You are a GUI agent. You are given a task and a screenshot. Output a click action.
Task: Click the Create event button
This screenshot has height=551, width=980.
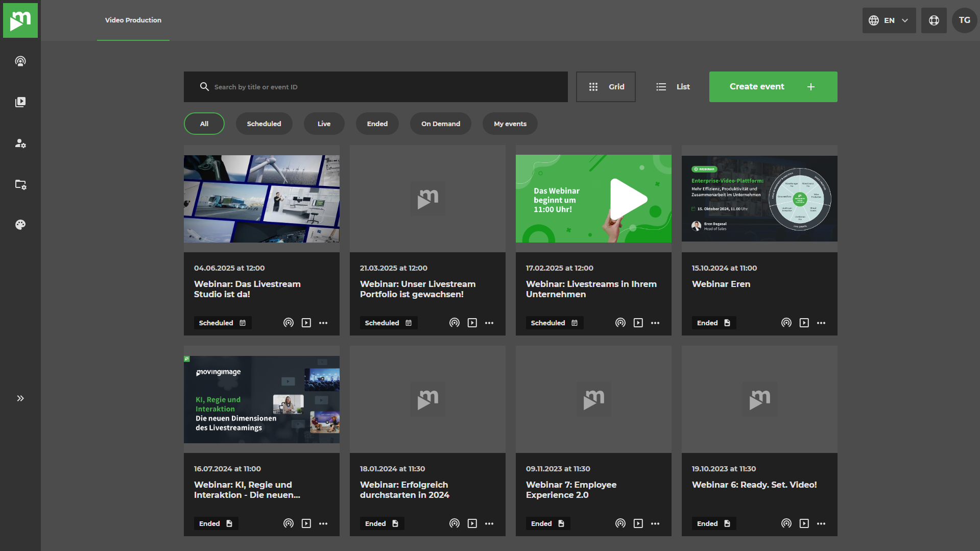[x=773, y=87]
